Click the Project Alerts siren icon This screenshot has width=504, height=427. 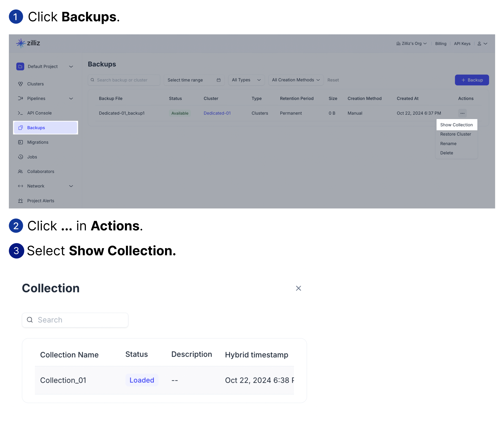tap(21, 201)
